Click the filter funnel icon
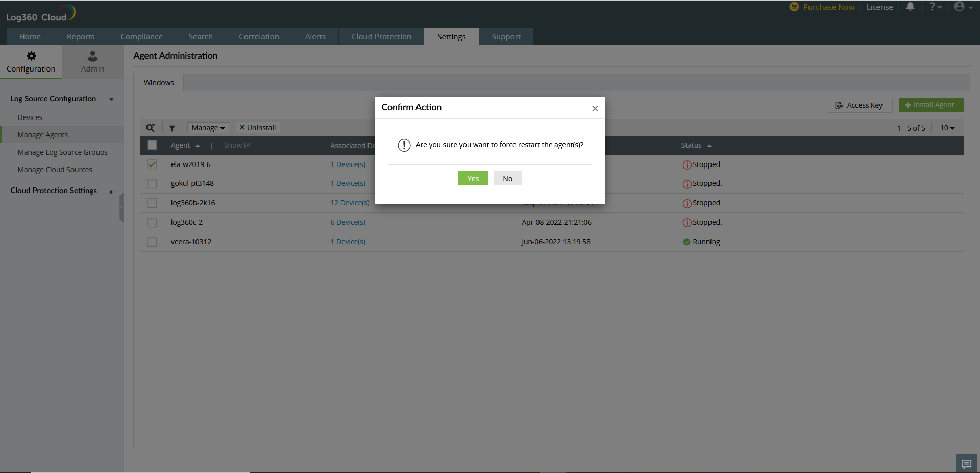Image resolution: width=980 pixels, height=473 pixels. coord(172,128)
